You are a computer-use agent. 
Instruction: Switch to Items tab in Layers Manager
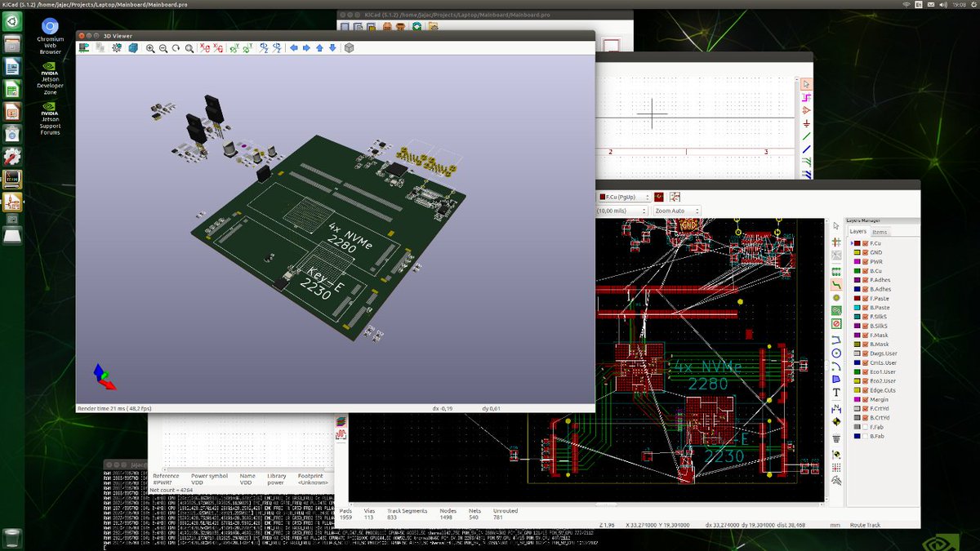click(880, 232)
